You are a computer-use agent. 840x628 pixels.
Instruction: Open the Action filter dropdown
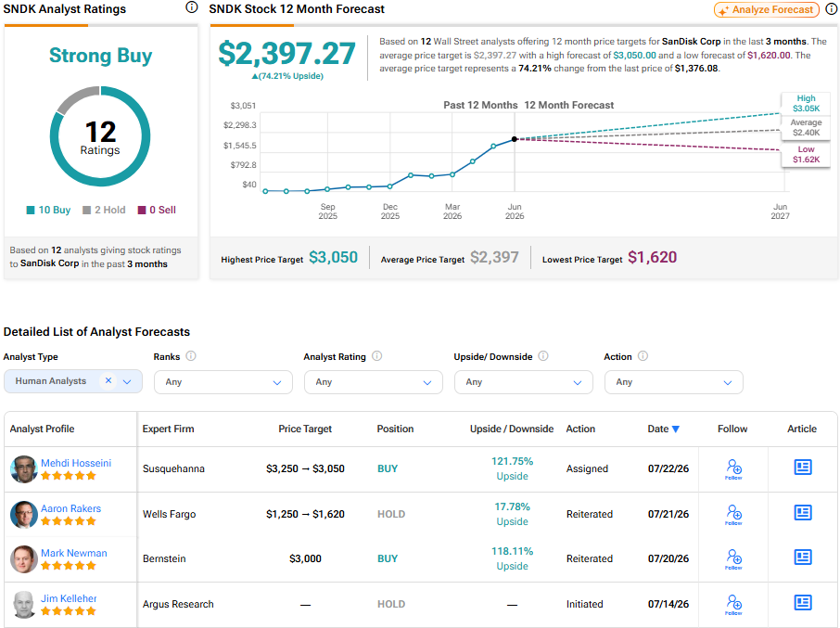674,382
